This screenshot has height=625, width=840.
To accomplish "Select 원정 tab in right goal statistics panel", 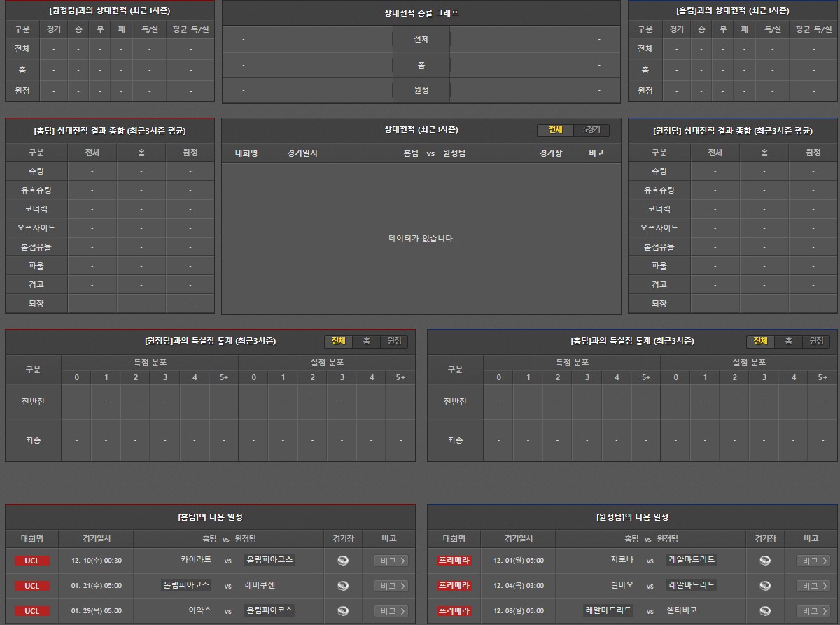I will (816, 341).
